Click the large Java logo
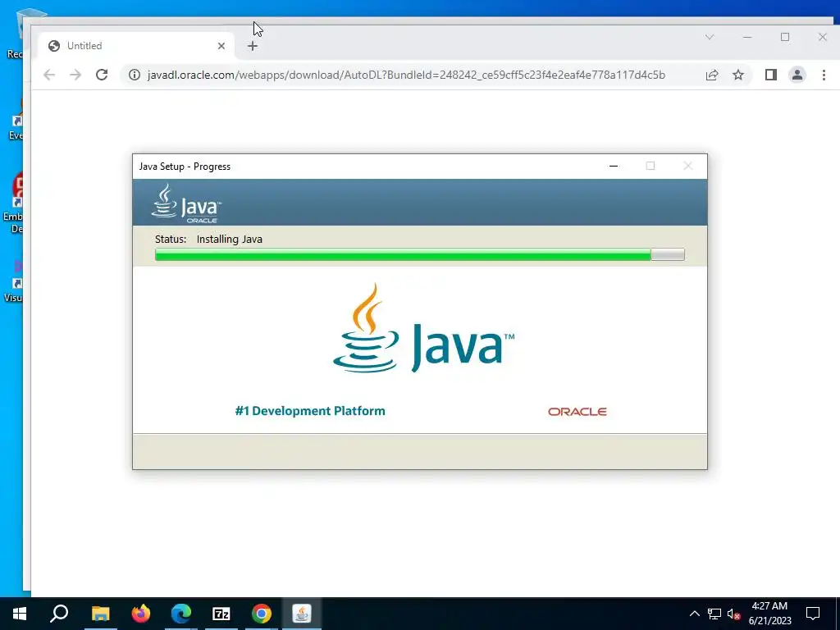 tap(423, 328)
